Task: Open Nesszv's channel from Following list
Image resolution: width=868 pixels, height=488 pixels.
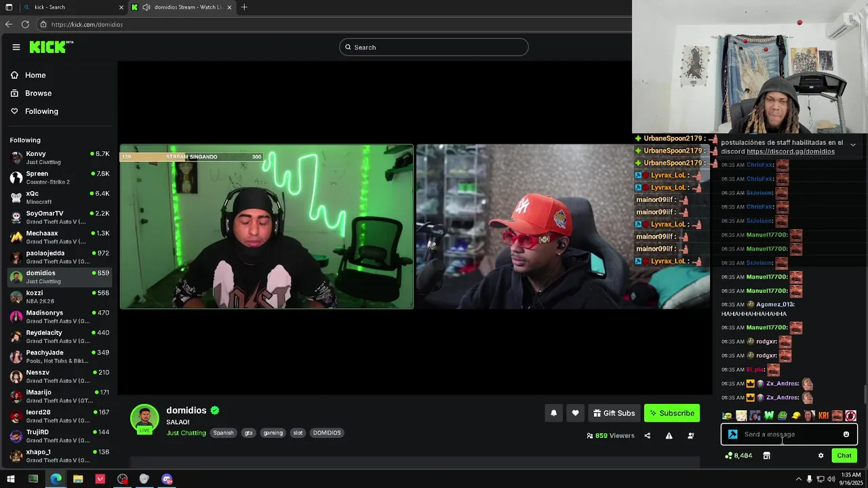Action: click(x=59, y=376)
